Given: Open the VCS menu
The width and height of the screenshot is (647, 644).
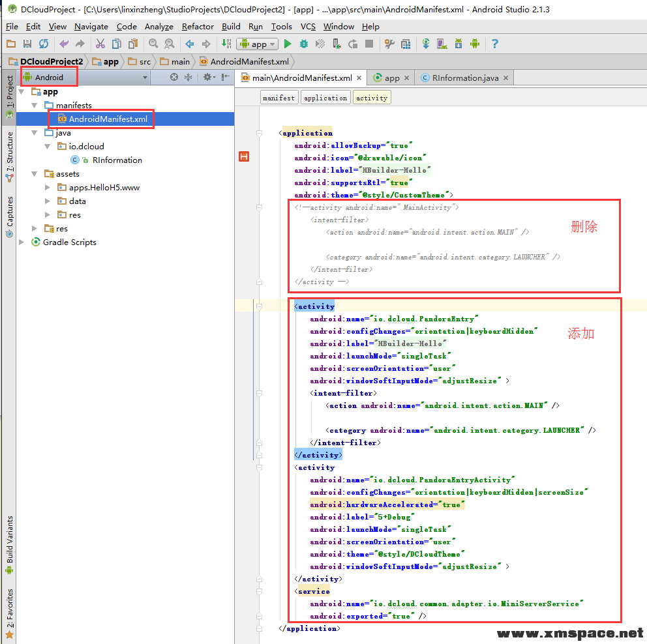Looking at the screenshot, I should (308, 26).
